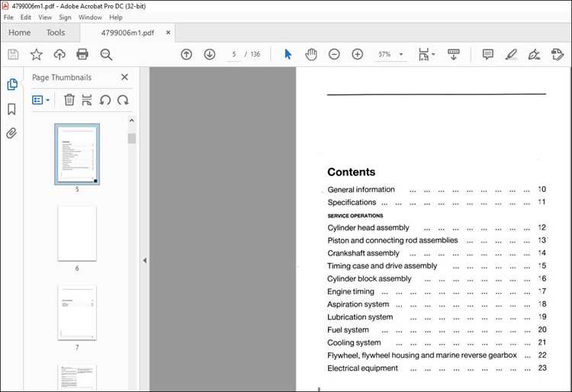572x392 pixels.
Task: Select the Highlight text pen
Action: 511,54
